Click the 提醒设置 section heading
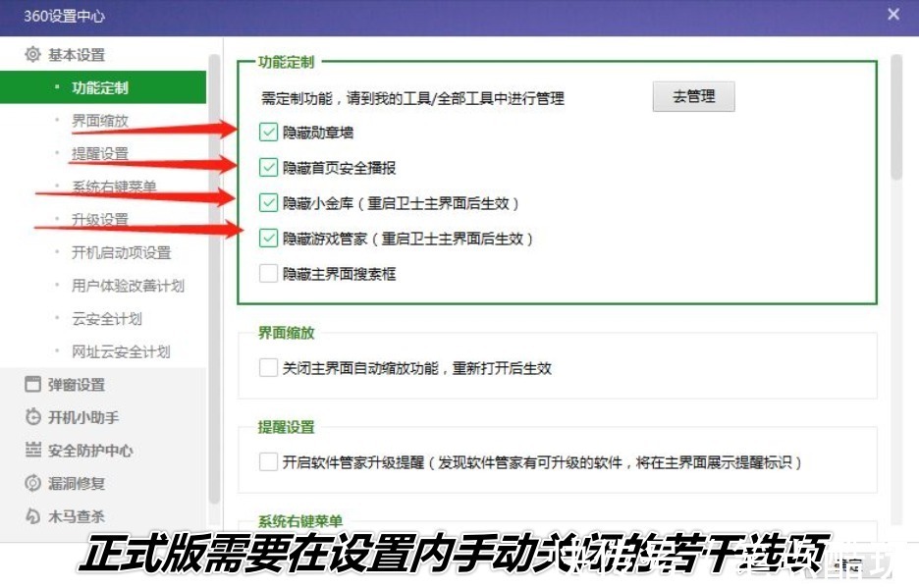 286,427
